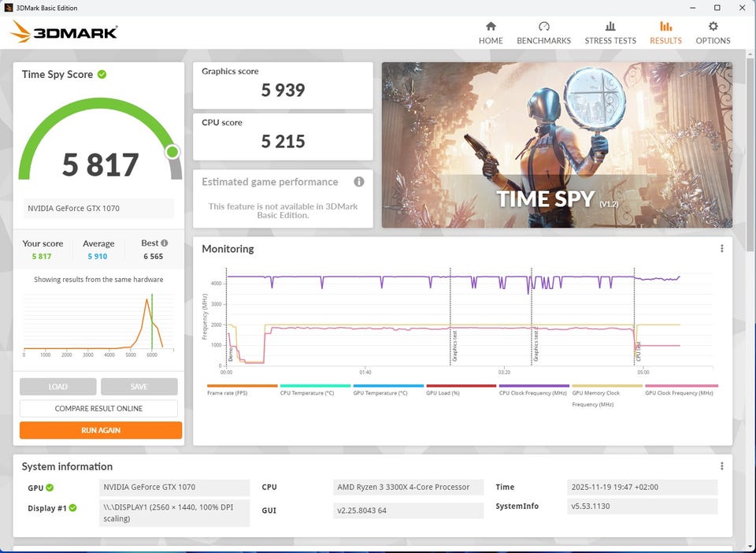Click the 3DMark logo
The image size is (756, 553).
click(64, 32)
